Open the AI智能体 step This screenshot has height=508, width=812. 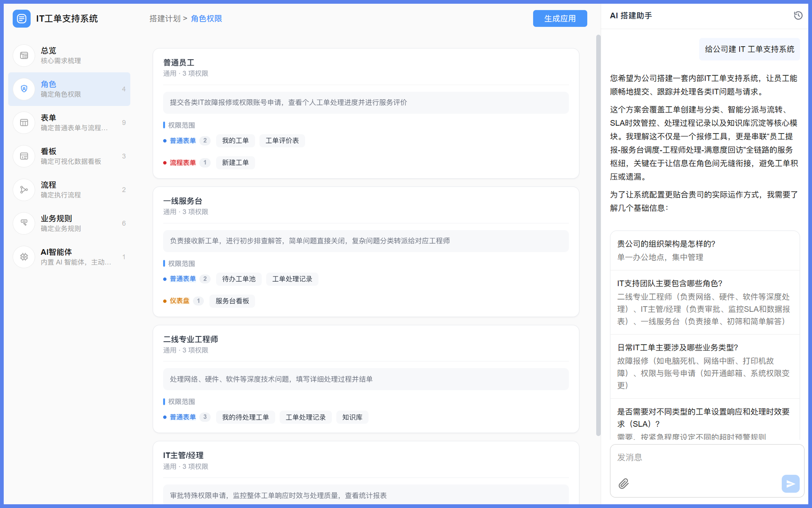pyautogui.click(x=69, y=257)
